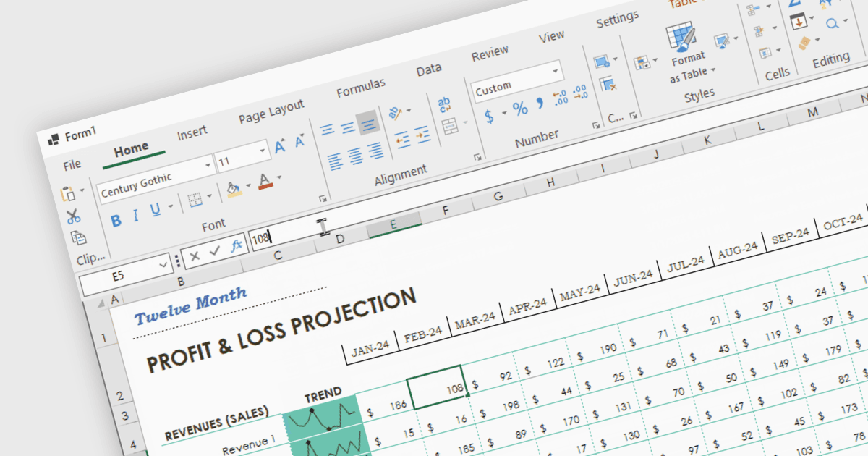Confirm entry with the checkmark icon

tap(214, 251)
